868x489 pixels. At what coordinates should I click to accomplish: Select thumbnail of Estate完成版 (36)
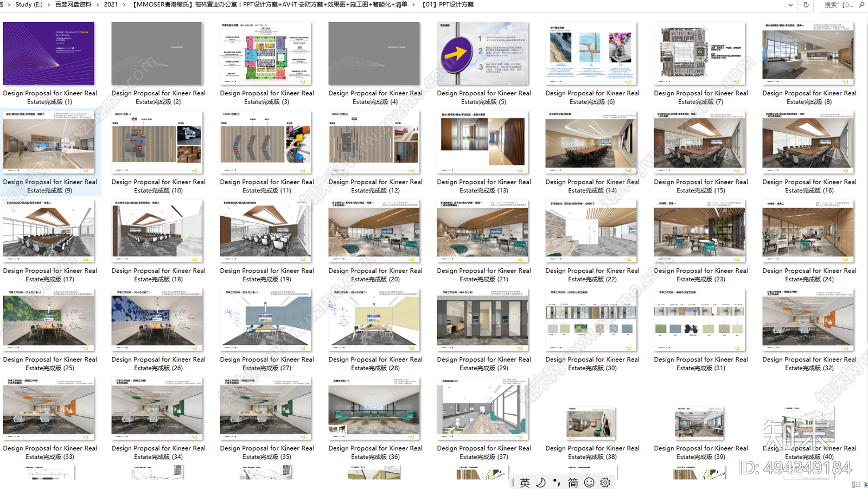coord(374,409)
